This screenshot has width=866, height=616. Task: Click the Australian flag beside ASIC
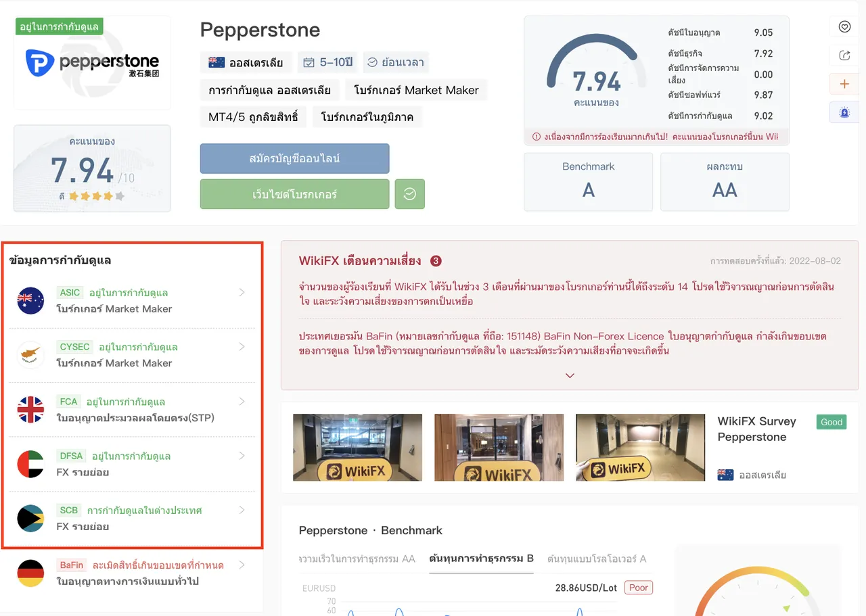point(30,301)
